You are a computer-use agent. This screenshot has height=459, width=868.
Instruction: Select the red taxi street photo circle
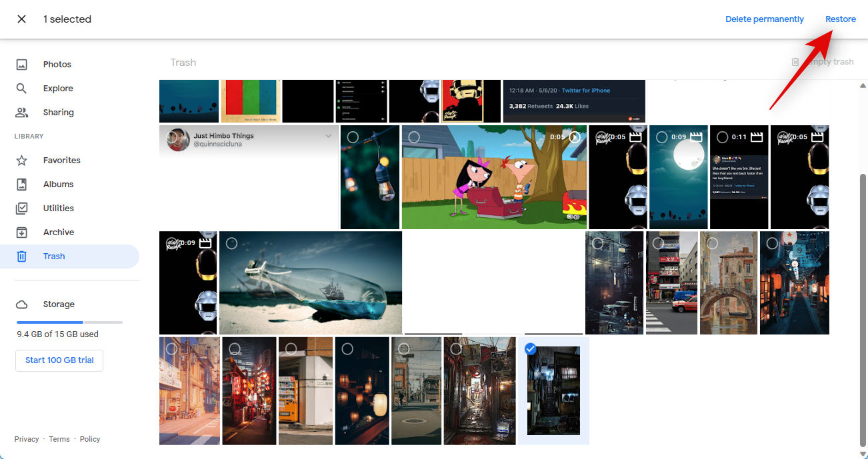(x=658, y=243)
